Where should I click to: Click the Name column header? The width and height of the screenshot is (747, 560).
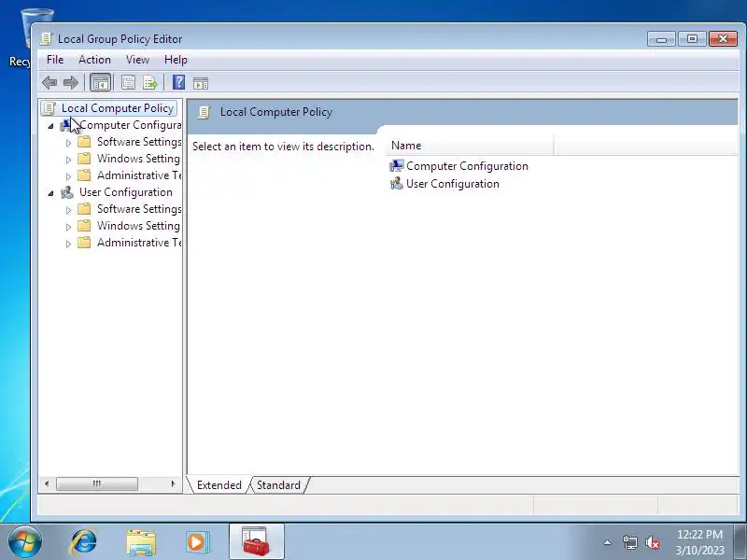[x=470, y=146]
